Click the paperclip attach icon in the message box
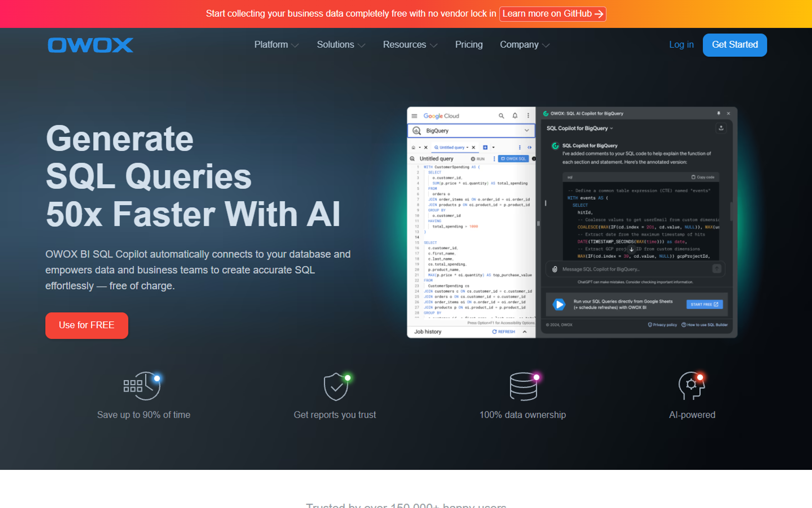The width and height of the screenshot is (812, 508). [555, 269]
